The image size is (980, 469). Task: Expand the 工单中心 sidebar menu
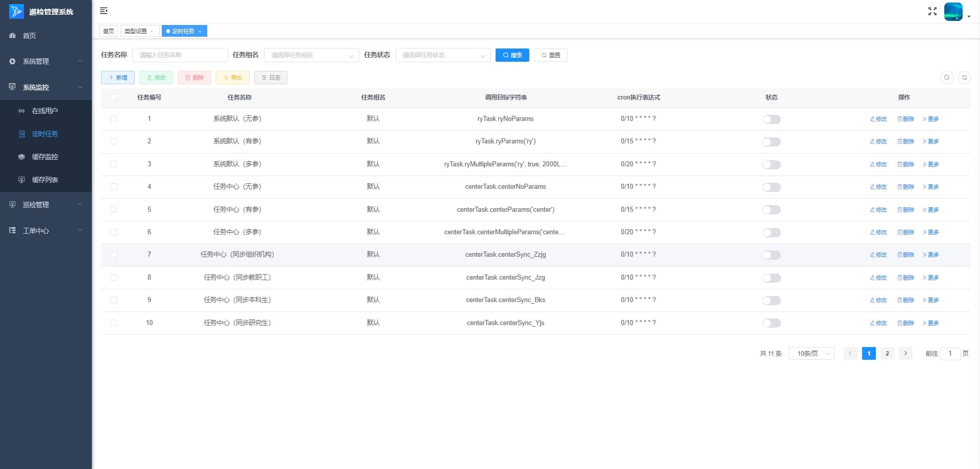point(46,231)
